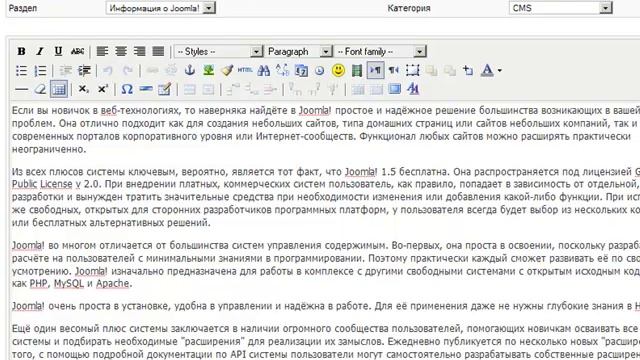Align text right

click(140, 51)
